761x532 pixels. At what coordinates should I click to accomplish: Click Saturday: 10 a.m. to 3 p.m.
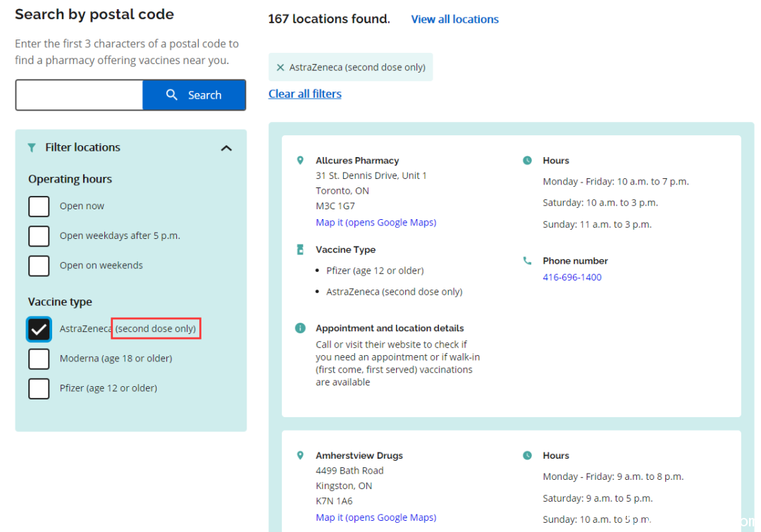point(600,203)
